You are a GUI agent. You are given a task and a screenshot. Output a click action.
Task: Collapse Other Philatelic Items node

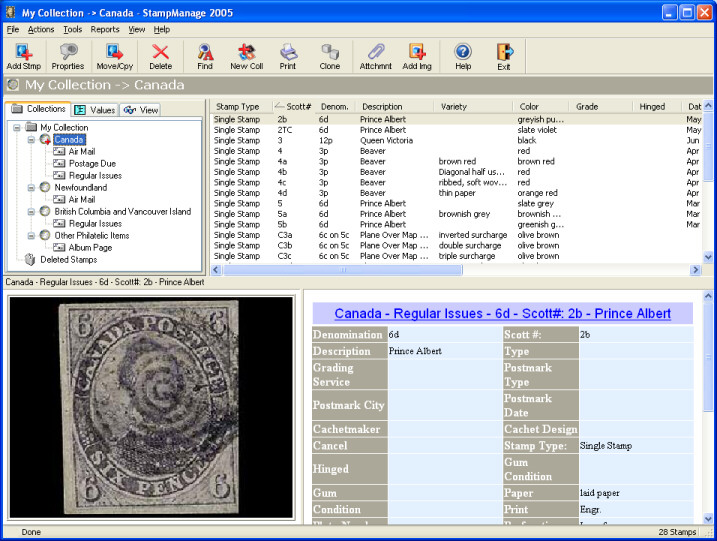(31, 236)
